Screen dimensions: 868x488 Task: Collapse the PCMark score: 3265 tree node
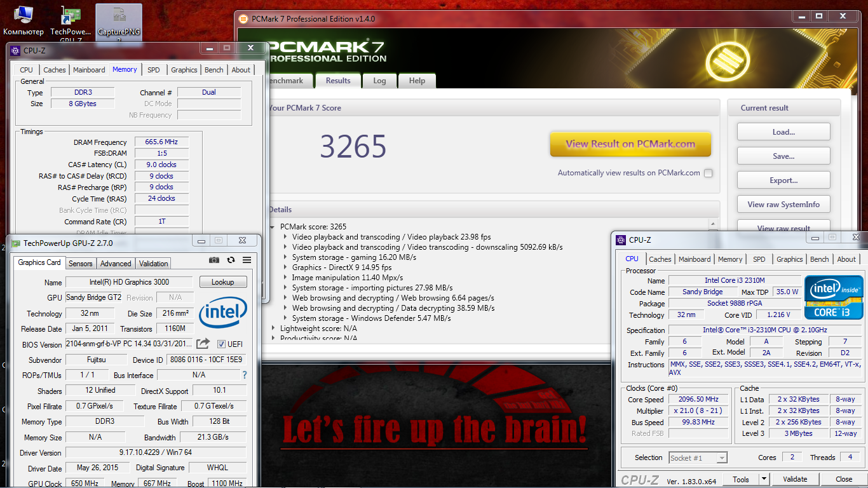[x=273, y=227]
